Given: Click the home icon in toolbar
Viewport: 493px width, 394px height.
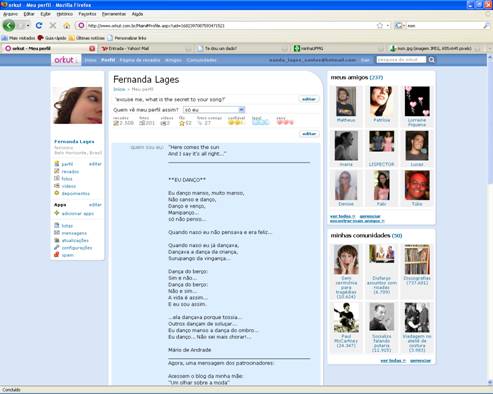Looking at the screenshot, I should 67,26.
